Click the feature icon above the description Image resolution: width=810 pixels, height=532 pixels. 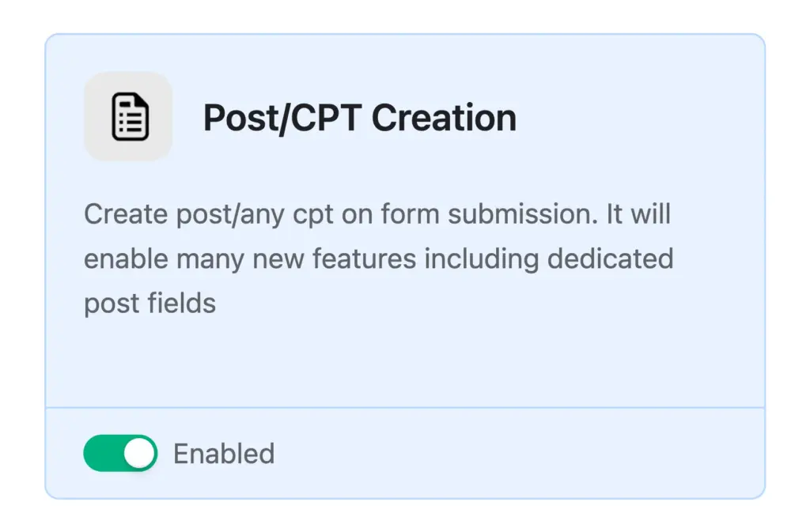pos(128,115)
